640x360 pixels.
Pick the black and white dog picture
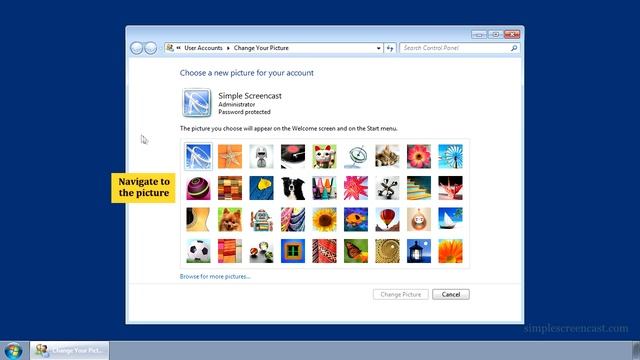[293, 188]
